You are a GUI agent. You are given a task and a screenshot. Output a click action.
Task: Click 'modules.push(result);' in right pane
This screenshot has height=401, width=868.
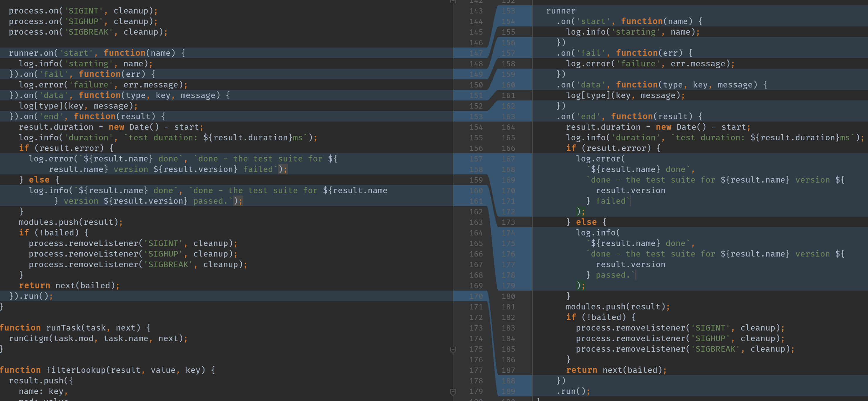(x=617, y=307)
